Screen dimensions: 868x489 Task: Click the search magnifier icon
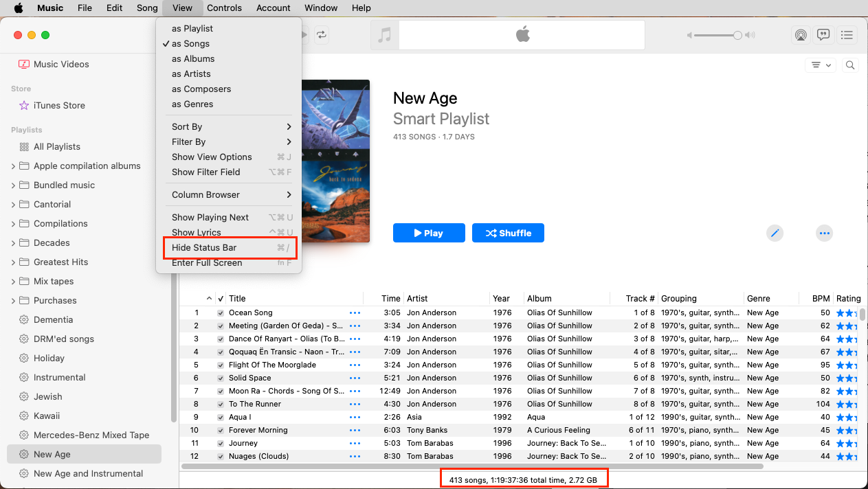[850, 65]
